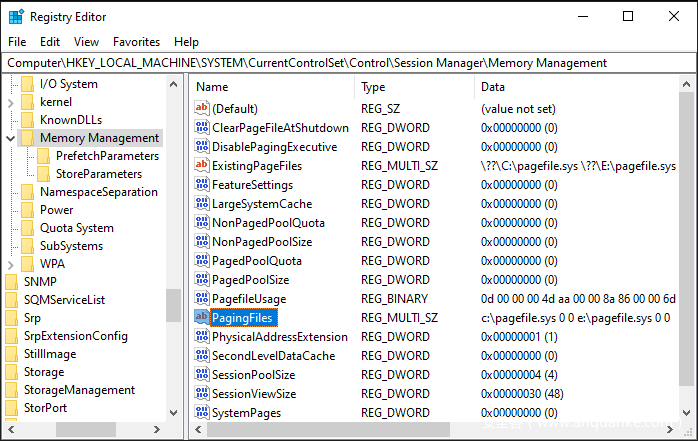
Task: Open the Favorites menu
Action: (x=136, y=42)
